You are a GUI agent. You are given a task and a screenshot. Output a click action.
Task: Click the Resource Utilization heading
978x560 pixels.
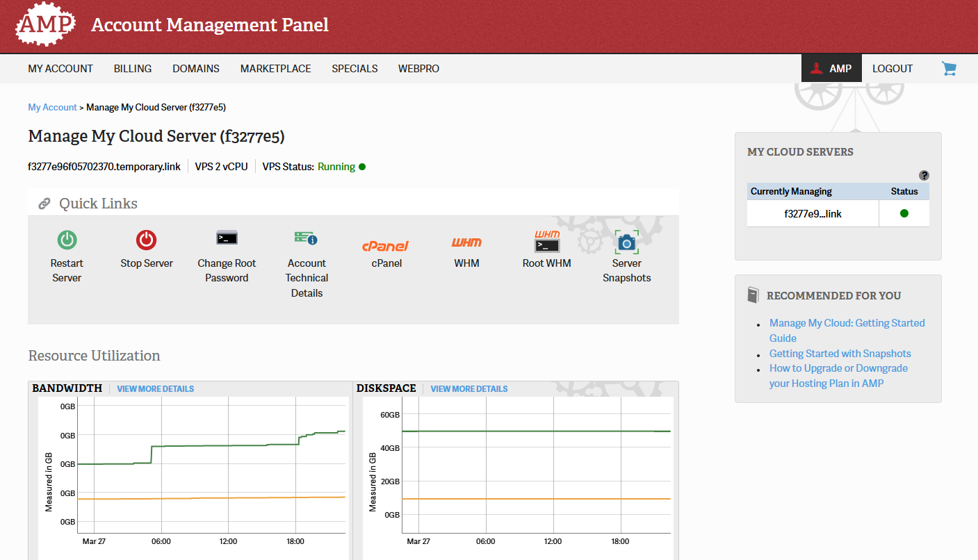[x=94, y=356]
